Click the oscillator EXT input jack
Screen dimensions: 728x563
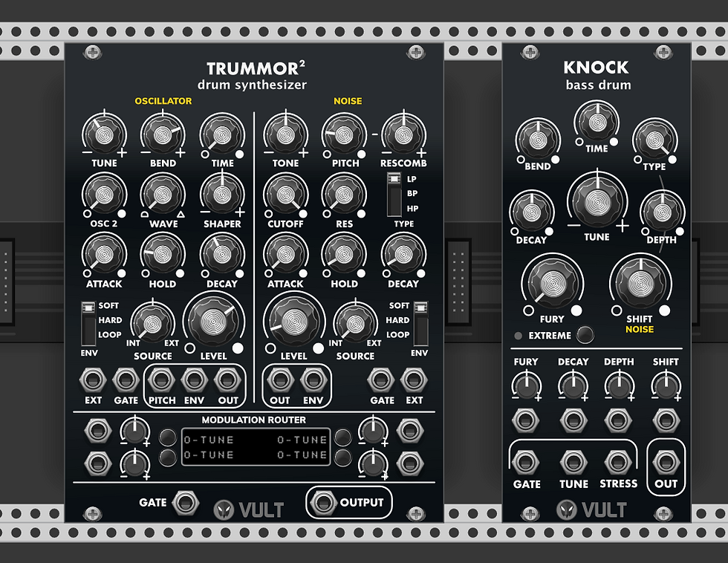point(93,380)
